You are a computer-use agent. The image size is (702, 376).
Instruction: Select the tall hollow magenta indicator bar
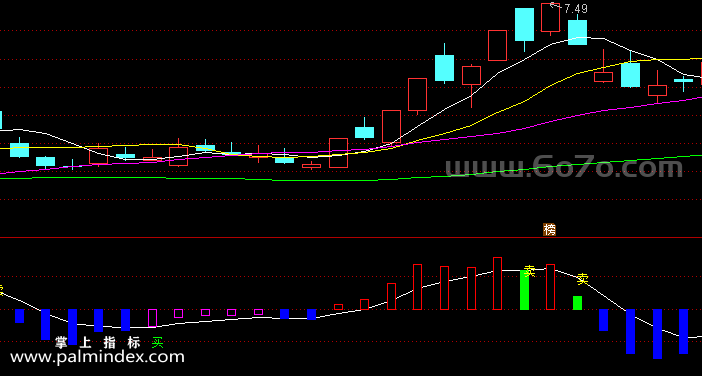(152, 318)
